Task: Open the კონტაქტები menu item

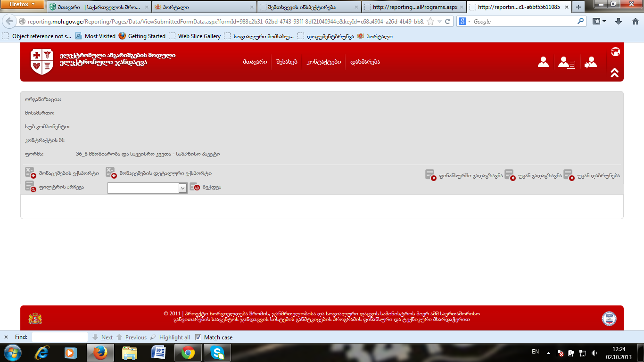Action: click(x=323, y=62)
